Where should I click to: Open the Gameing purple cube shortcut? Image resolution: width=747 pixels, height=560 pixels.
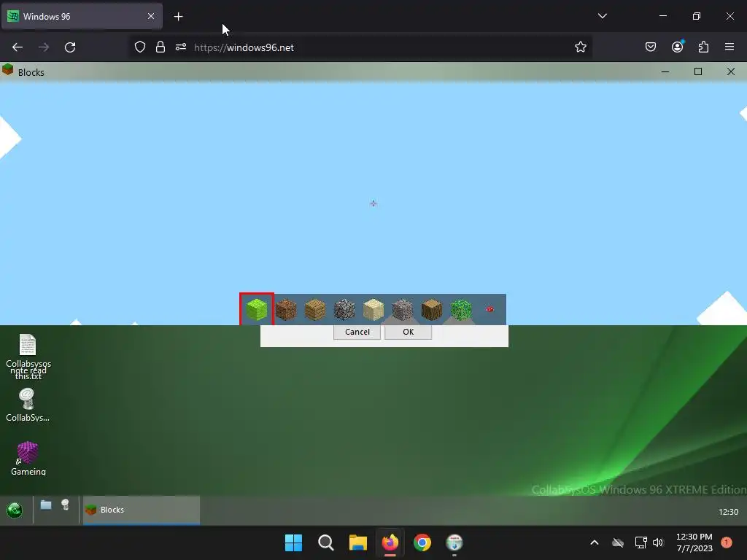(28, 459)
